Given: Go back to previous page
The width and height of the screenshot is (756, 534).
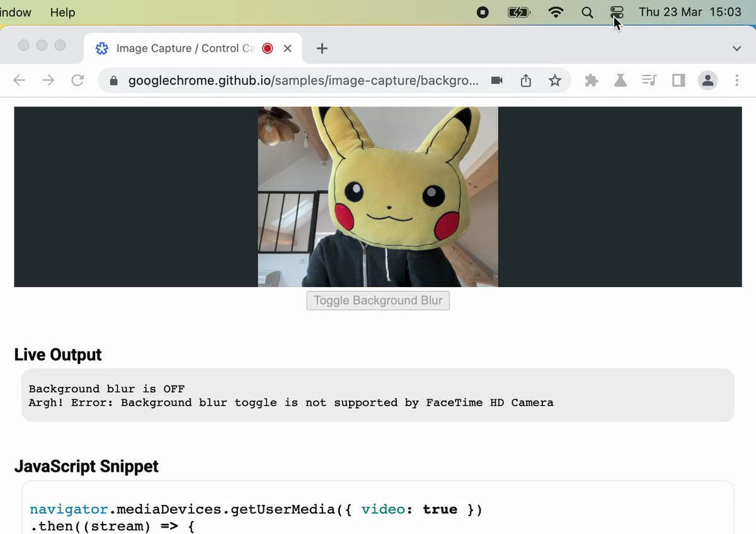Looking at the screenshot, I should tap(20, 80).
